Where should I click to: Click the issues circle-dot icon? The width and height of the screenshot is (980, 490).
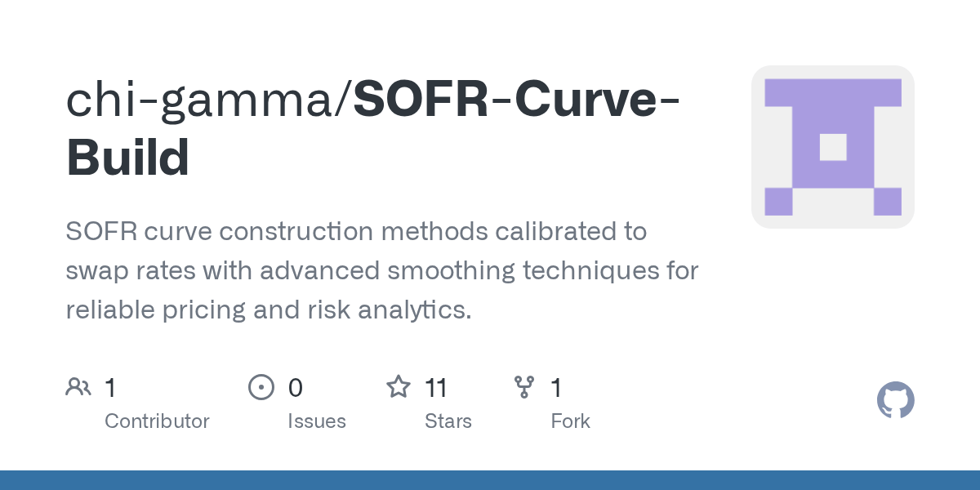261,387
